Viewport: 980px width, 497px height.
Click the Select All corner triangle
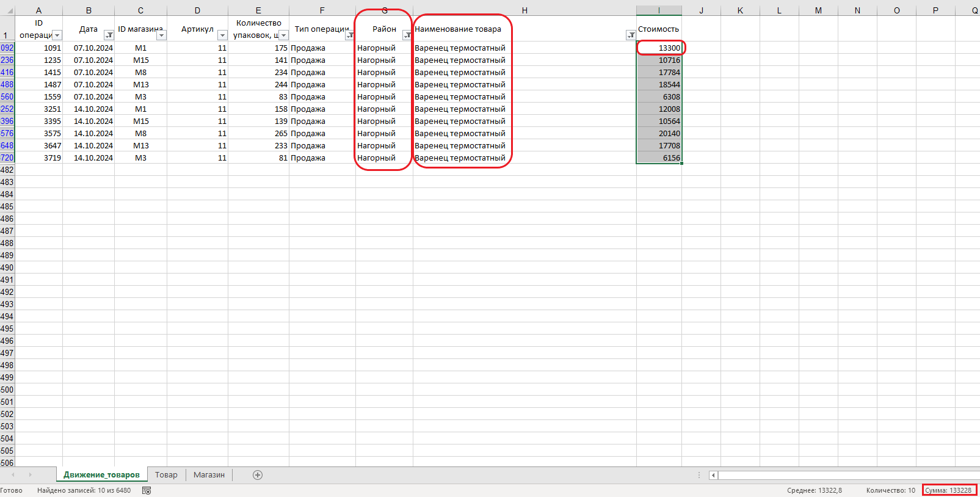[9, 10]
